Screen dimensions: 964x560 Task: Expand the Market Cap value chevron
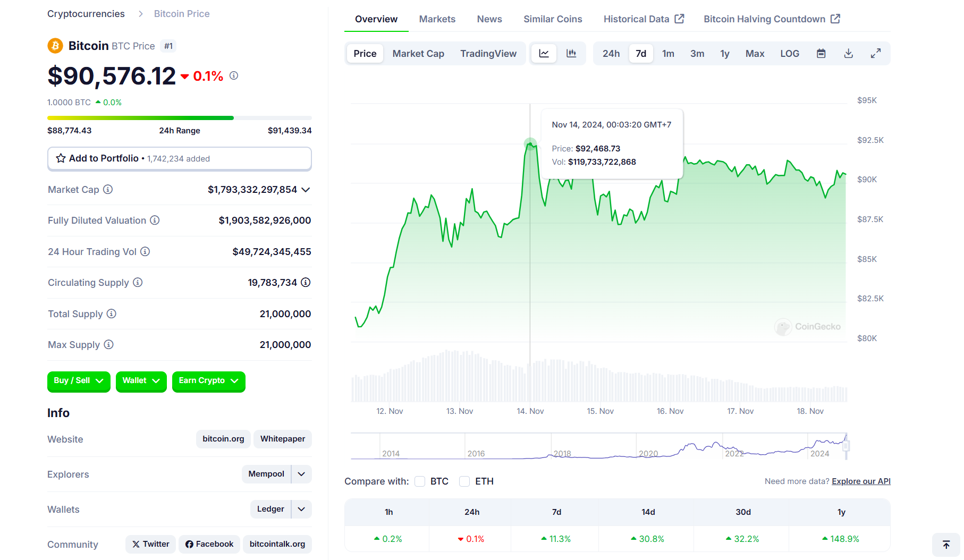click(x=306, y=190)
